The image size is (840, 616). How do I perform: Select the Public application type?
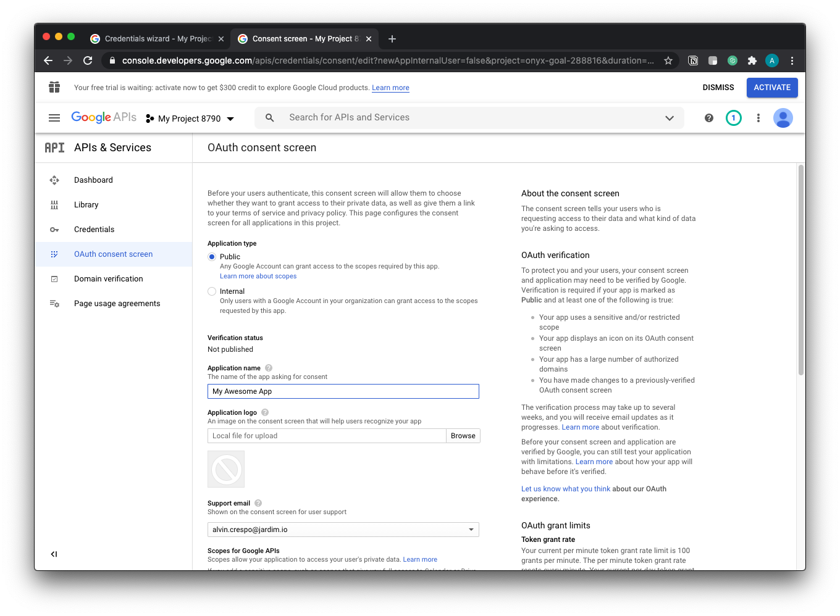212,257
